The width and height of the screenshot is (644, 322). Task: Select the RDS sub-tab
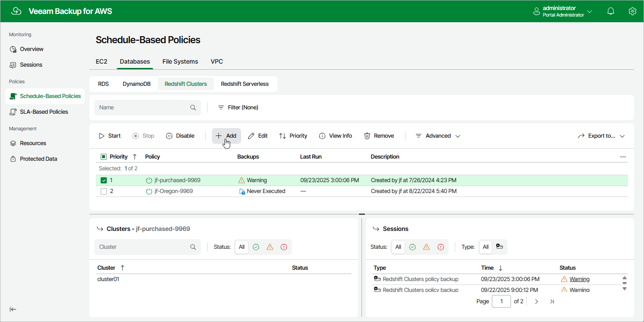[103, 84]
